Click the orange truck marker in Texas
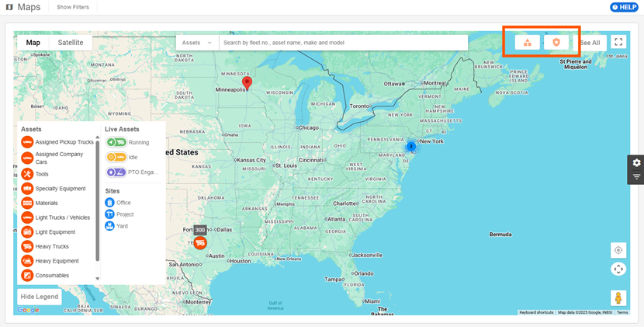This screenshot has height=327, width=644. [x=200, y=242]
